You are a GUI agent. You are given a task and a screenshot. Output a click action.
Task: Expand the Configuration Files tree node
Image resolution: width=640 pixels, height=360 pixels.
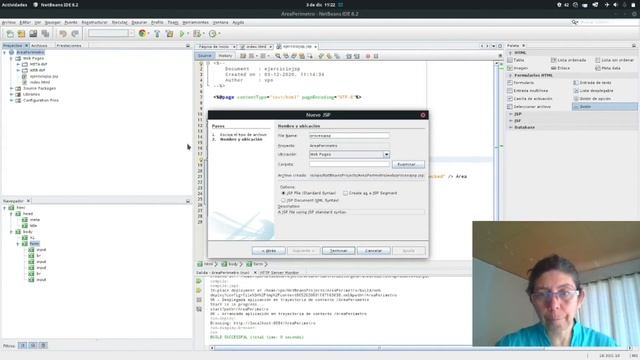(x=11, y=100)
